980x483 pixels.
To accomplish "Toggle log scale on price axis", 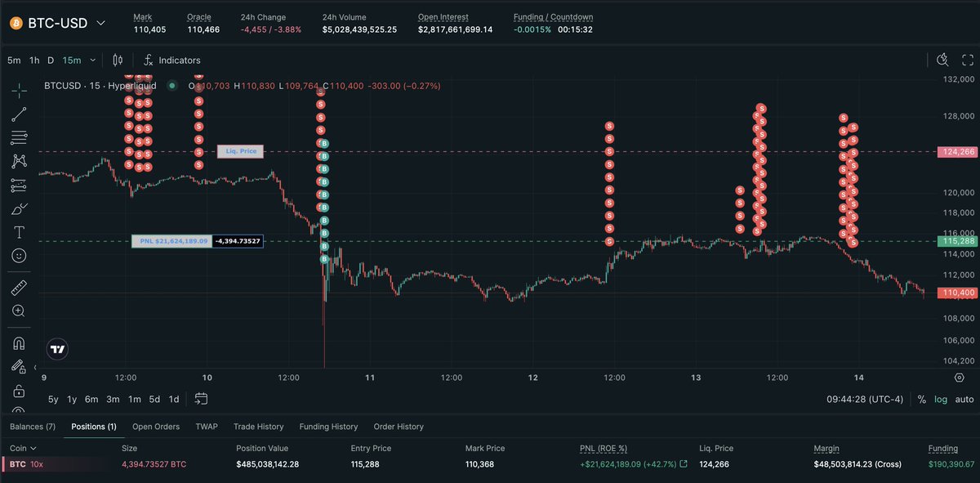I will [x=942, y=400].
